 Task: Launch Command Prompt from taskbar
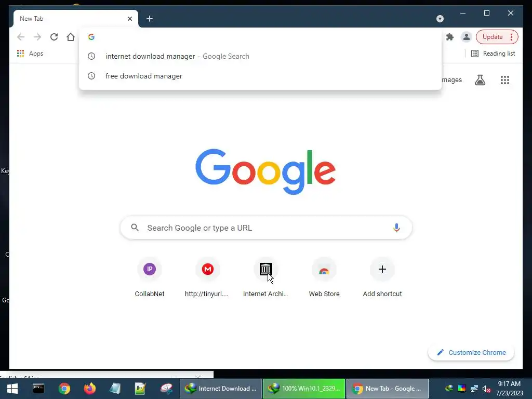coord(38,389)
